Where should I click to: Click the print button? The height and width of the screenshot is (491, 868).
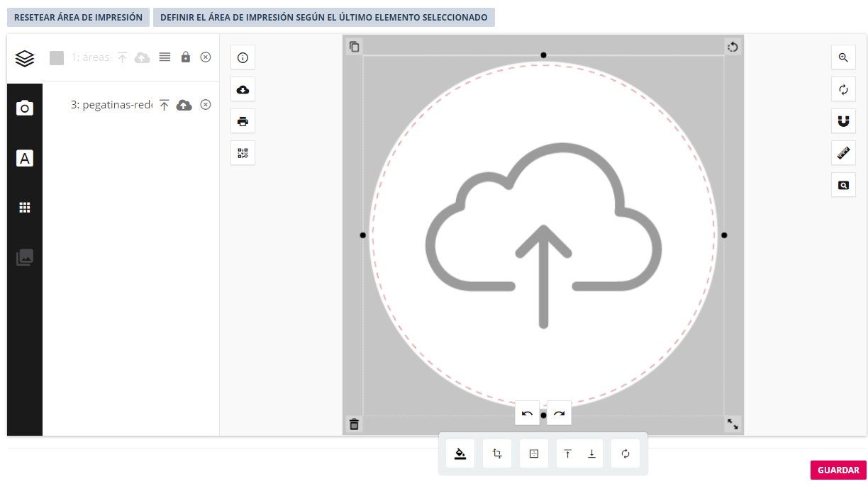pos(243,121)
